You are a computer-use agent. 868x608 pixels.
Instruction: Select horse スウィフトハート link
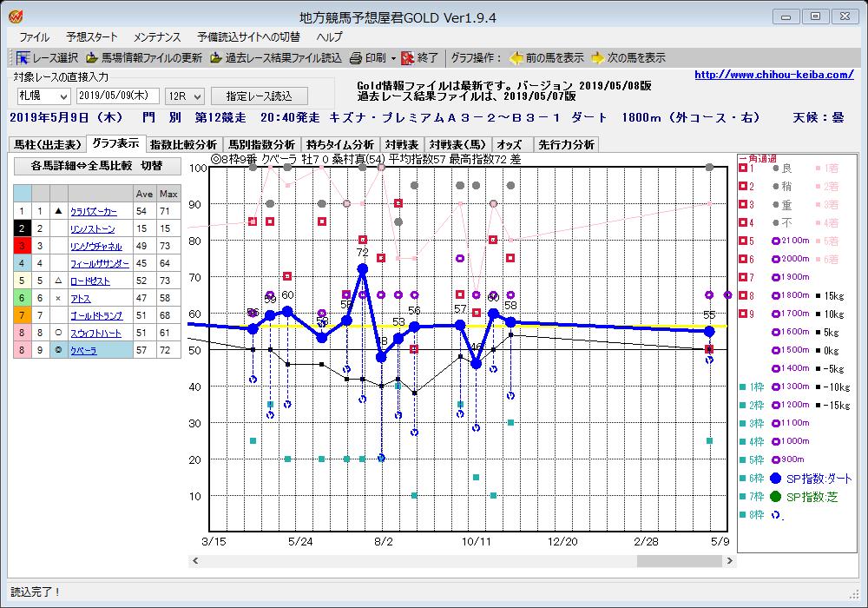click(x=95, y=333)
